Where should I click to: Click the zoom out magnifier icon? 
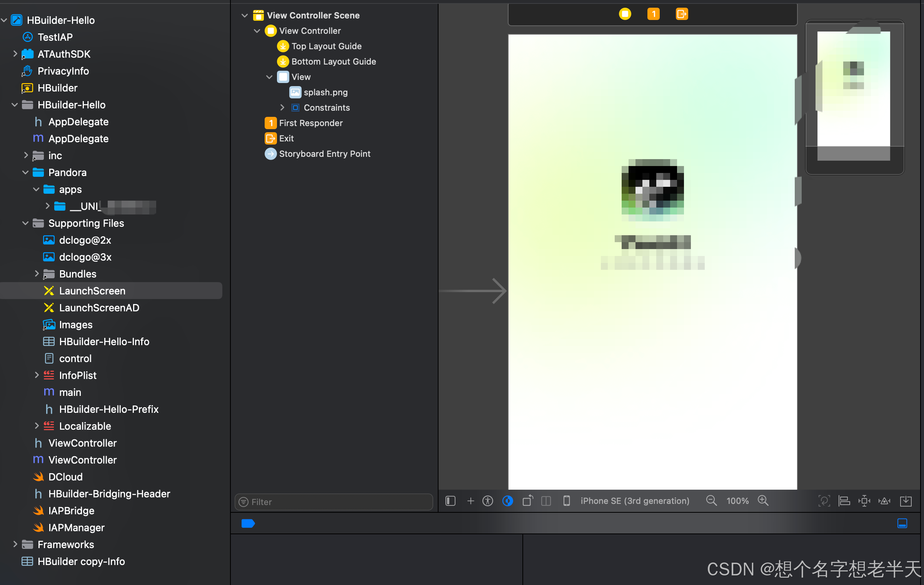[x=711, y=501]
